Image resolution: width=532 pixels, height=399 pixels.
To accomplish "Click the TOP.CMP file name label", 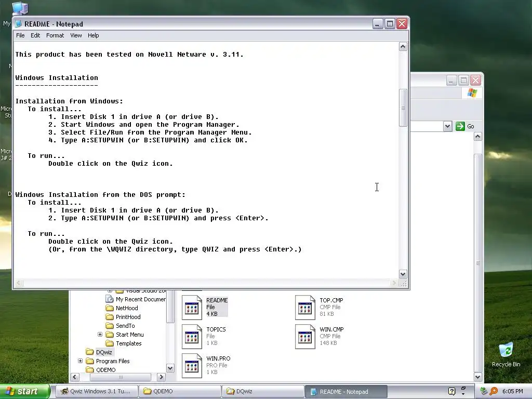I will click(x=331, y=300).
